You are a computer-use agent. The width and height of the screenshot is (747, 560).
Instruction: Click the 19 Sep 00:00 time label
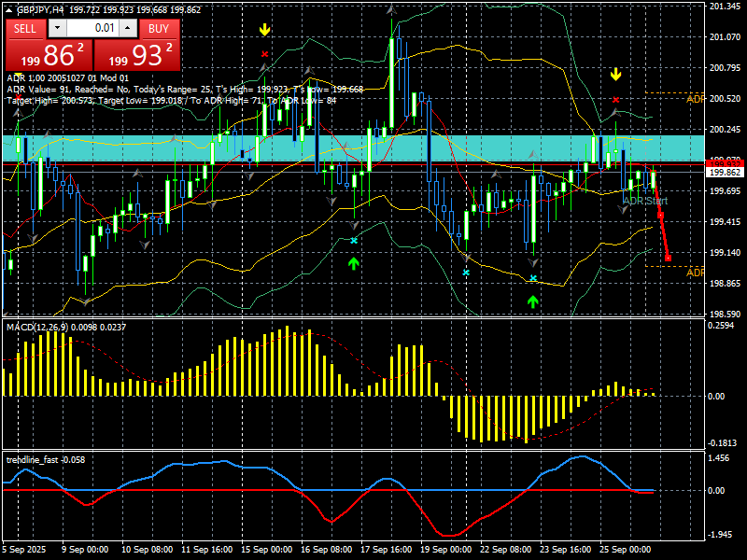[x=446, y=550]
